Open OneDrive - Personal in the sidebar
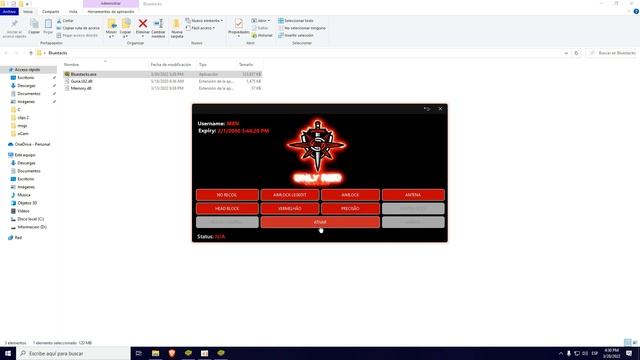 (32, 144)
